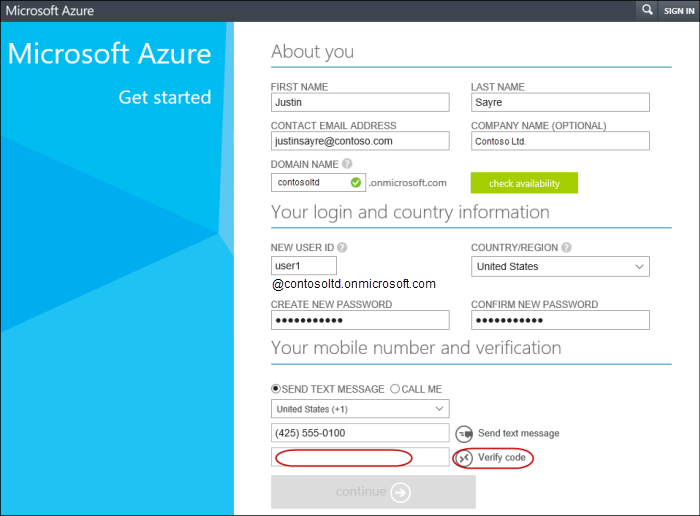Click the Send text message icon
The height and width of the screenshot is (516, 700).
coord(464,434)
